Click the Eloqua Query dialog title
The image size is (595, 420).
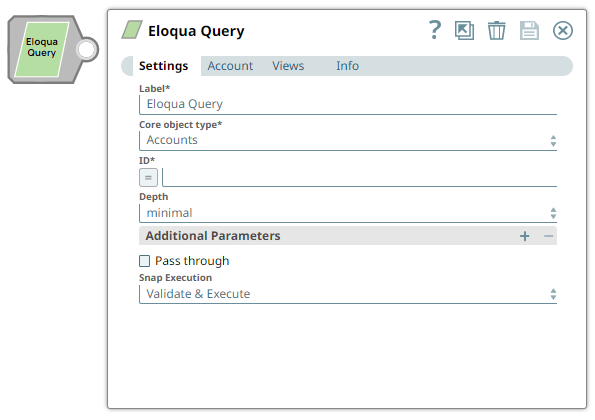pos(196,31)
